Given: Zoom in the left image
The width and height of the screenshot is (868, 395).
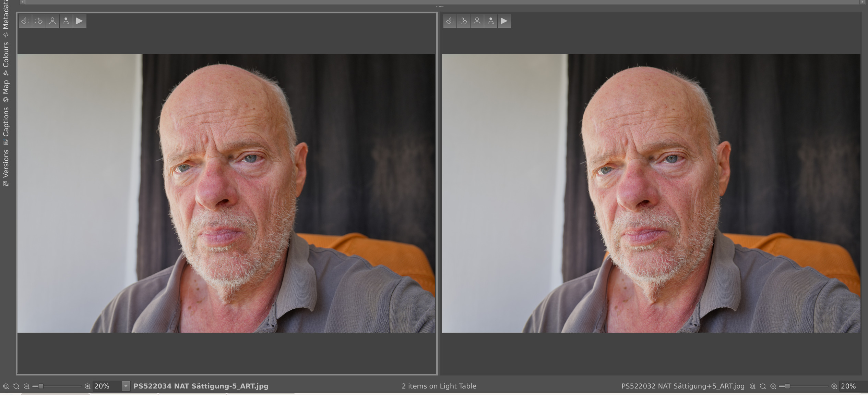Looking at the screenshot, I should pos(87,386).
